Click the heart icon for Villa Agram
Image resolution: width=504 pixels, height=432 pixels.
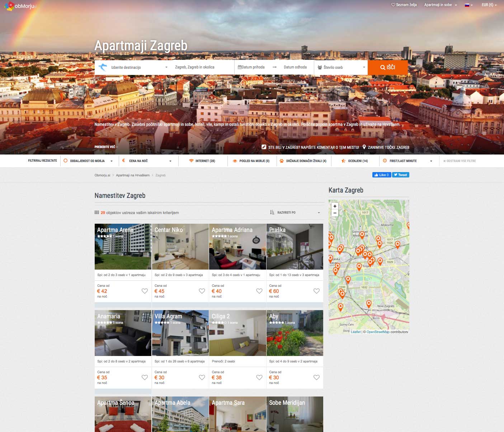[x=202, y=378]
